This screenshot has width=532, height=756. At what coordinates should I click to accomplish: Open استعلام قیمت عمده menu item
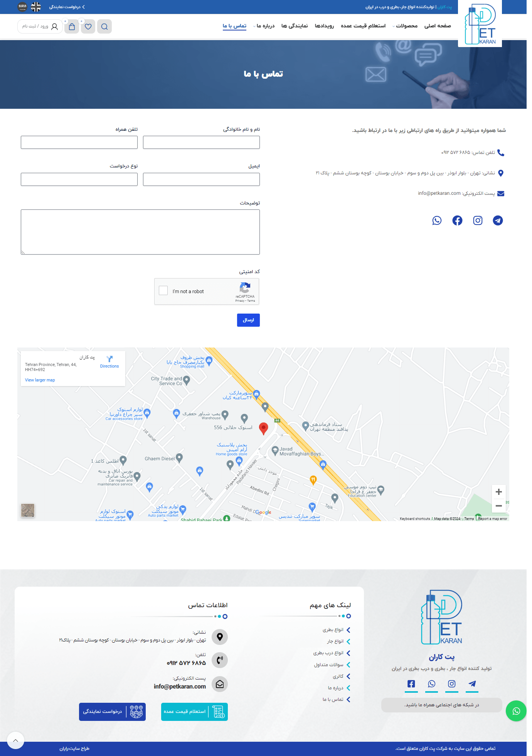pyautogui.click(x=363, y=26)
